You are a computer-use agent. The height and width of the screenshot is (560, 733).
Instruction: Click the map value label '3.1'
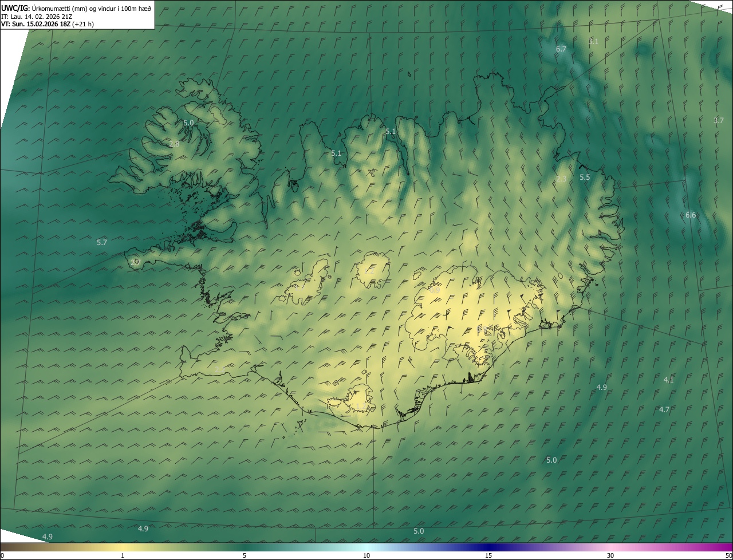(593, 41)
